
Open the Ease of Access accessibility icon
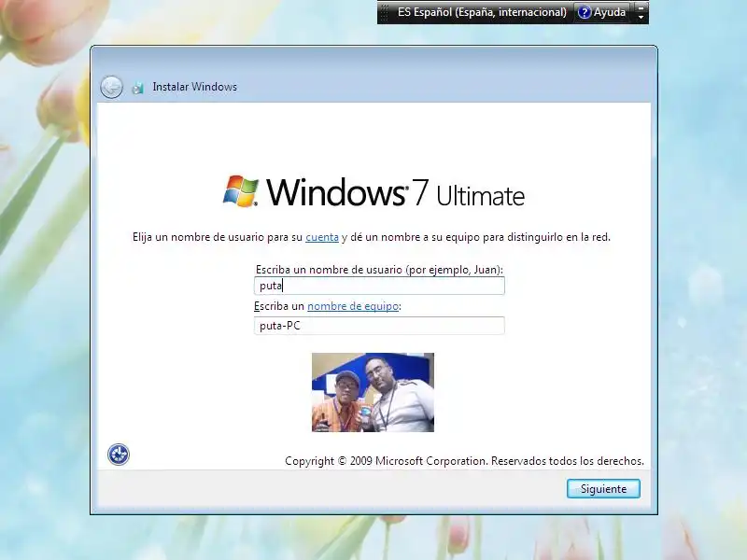coord(119,455)
